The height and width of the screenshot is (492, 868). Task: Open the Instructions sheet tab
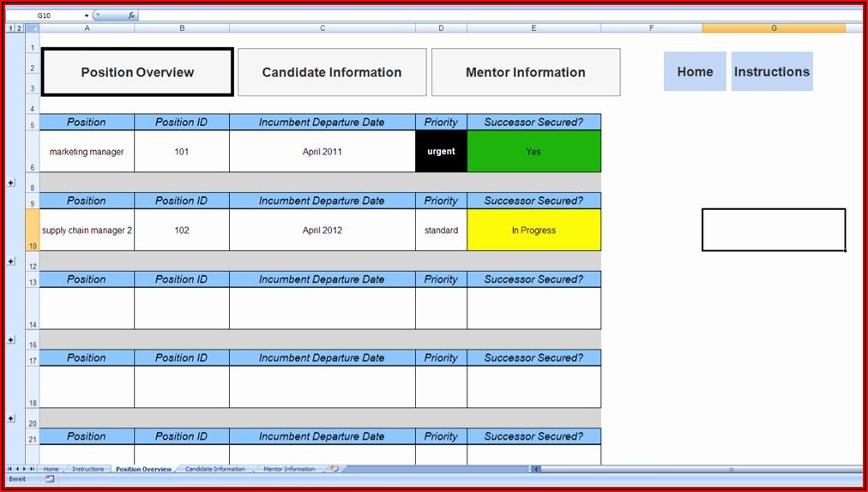(87, 469)
